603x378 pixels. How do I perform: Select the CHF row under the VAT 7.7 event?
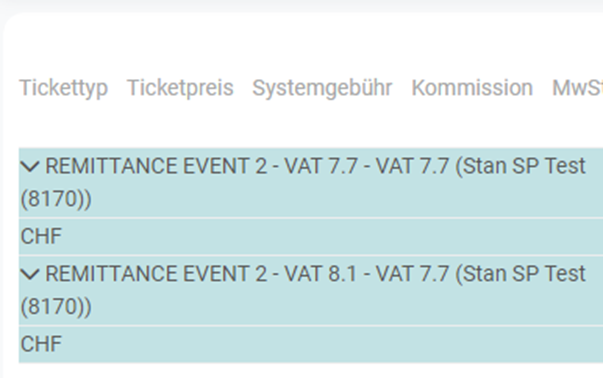pyautogui.click(x=311, y=236)
